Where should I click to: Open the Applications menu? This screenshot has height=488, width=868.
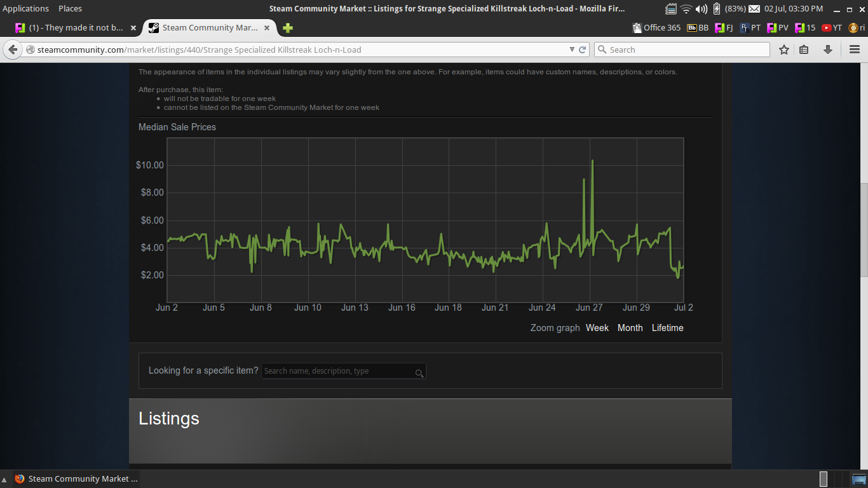coord(25,8)
